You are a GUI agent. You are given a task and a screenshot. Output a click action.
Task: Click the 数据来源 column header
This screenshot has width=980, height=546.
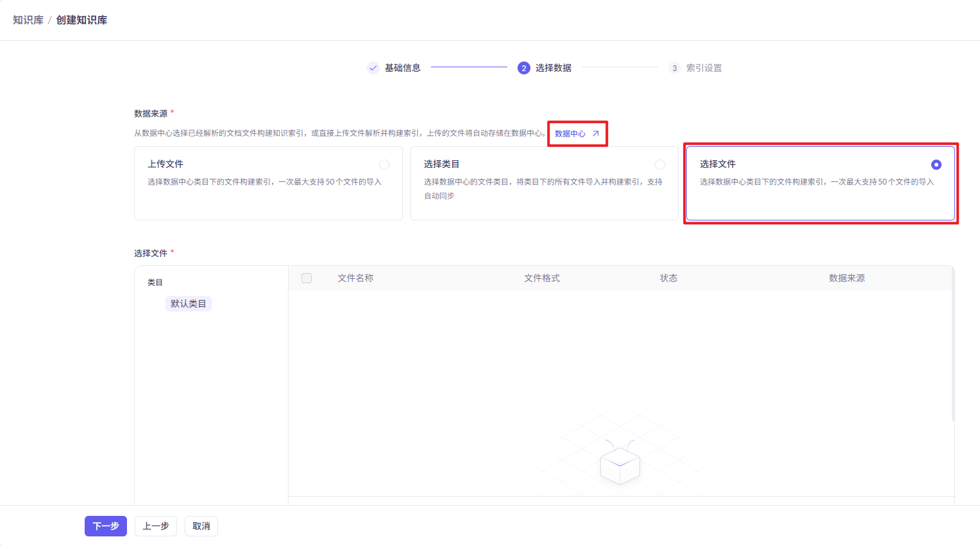pyautogui.click(x=847, y=278)
